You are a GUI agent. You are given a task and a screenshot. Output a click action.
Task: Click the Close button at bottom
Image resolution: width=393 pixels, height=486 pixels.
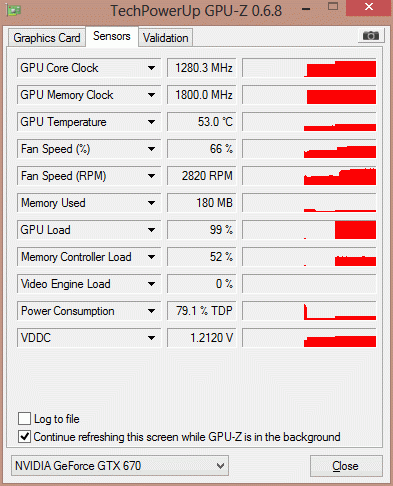[x=346, y=466]
